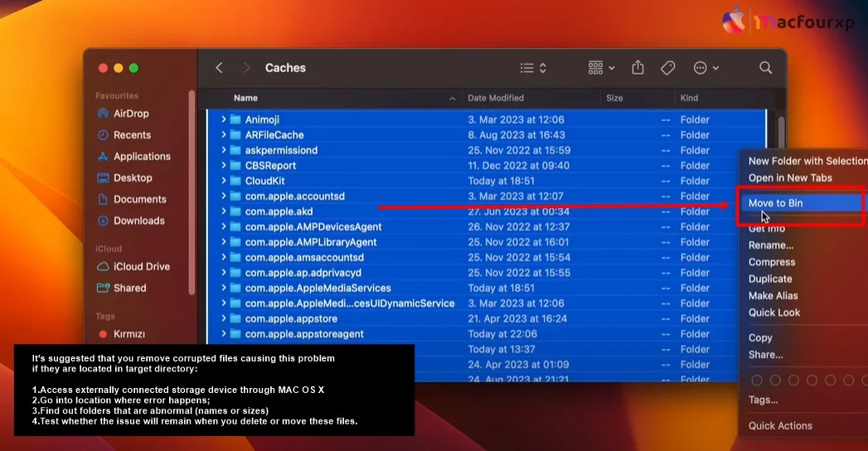The image size is (868, 451).
Task: Expand the askpermissiond folder
Action: [x=223, y=150]
